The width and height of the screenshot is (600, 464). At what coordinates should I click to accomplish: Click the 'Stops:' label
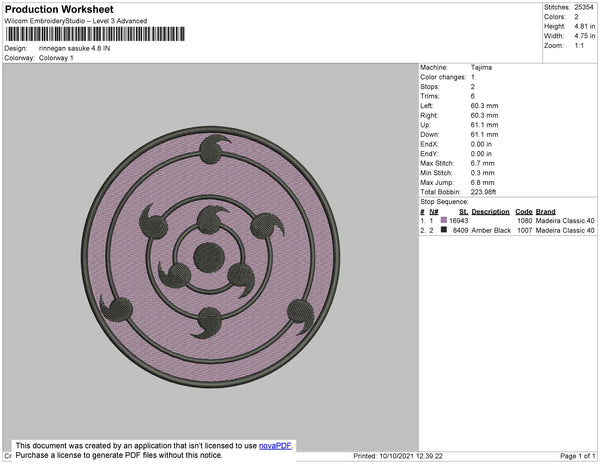429,87
